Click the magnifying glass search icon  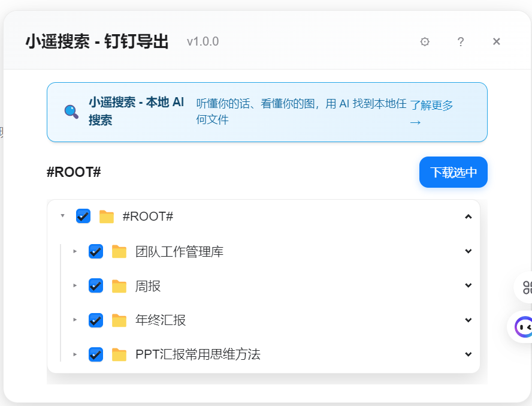(71, 112)
